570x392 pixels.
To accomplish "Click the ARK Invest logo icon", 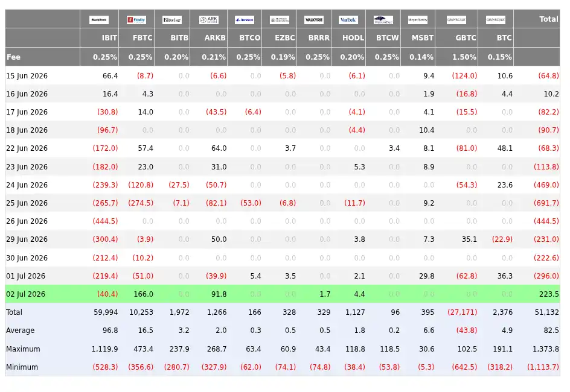I will click(209, 19).
